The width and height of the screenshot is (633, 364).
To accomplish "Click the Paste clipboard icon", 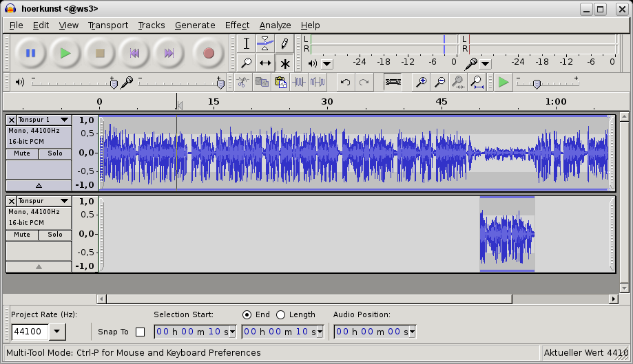I will pos(280,83).
